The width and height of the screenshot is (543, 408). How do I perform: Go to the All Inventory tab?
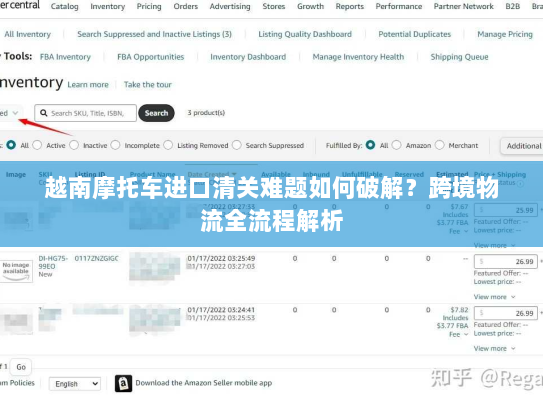[27, 34]
